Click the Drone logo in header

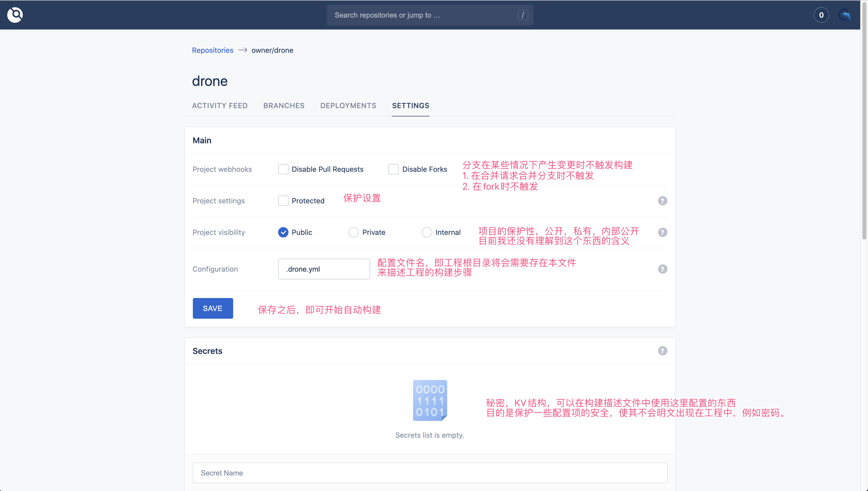pyautogui.click(x=15, y=15)
